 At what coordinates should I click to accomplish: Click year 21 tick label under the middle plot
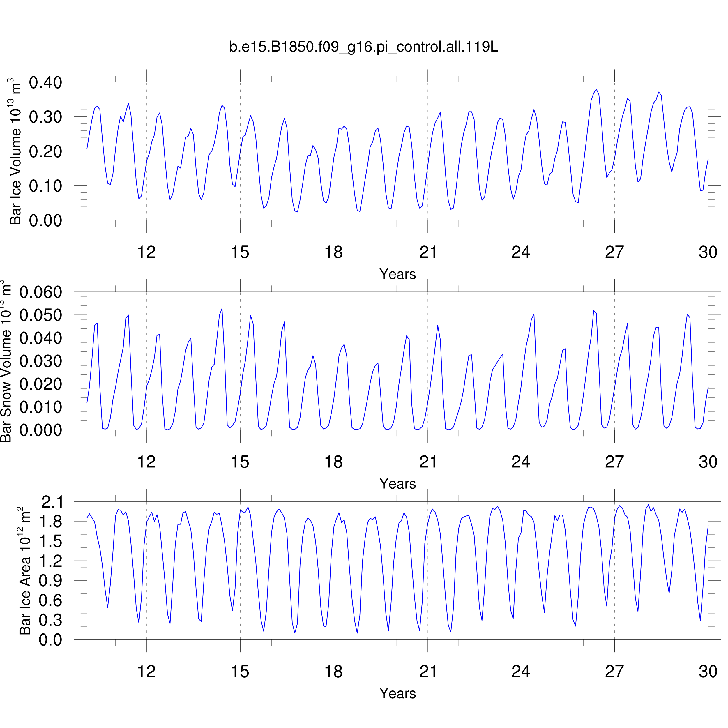[428, 462]
